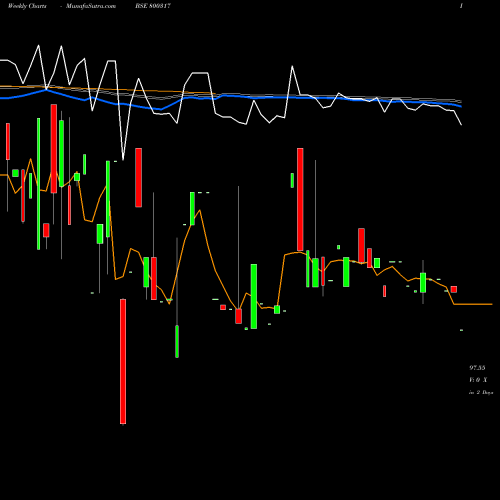Screen dimensions: 500x500
Task: Click the "97.55" price value
Action: [x=477, y=368]
